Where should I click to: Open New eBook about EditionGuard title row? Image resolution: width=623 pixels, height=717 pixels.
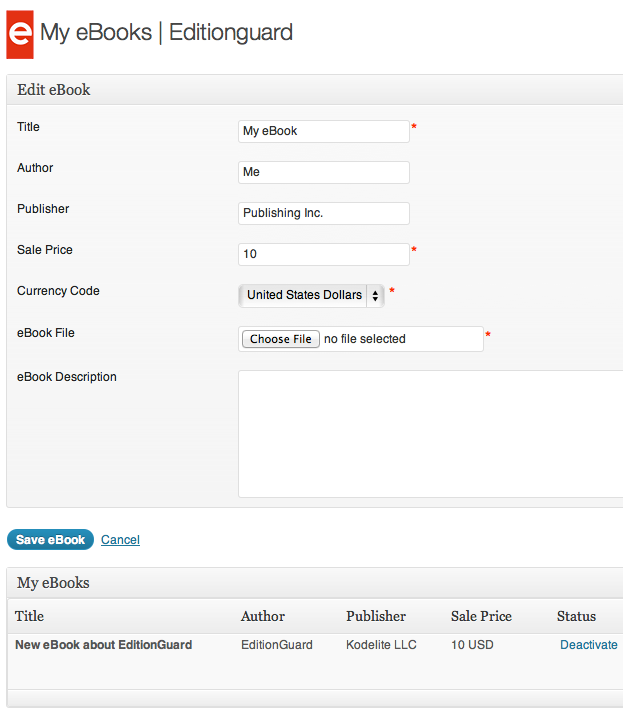[103, 645]
